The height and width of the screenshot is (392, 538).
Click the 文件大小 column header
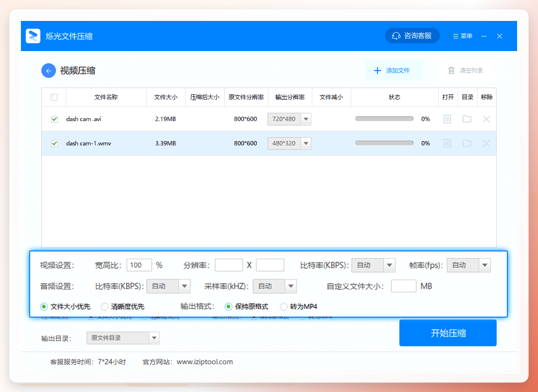click(x=166, y=97)
